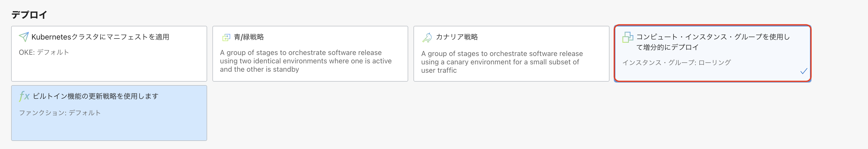
Task: Click the 青/緑戦略 swap arrows icon
Action: 226,38
